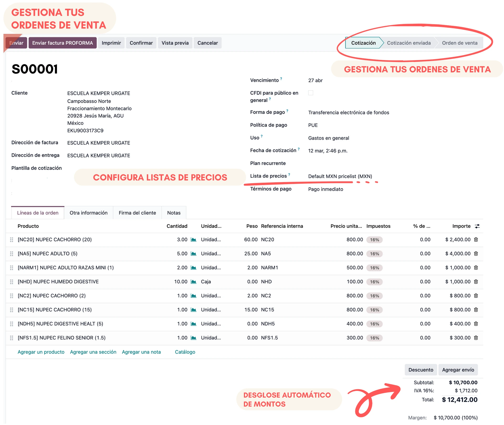Open Términos de pago selection field
The height and width of the screenshot is (425, 504).
coord(325,189)
